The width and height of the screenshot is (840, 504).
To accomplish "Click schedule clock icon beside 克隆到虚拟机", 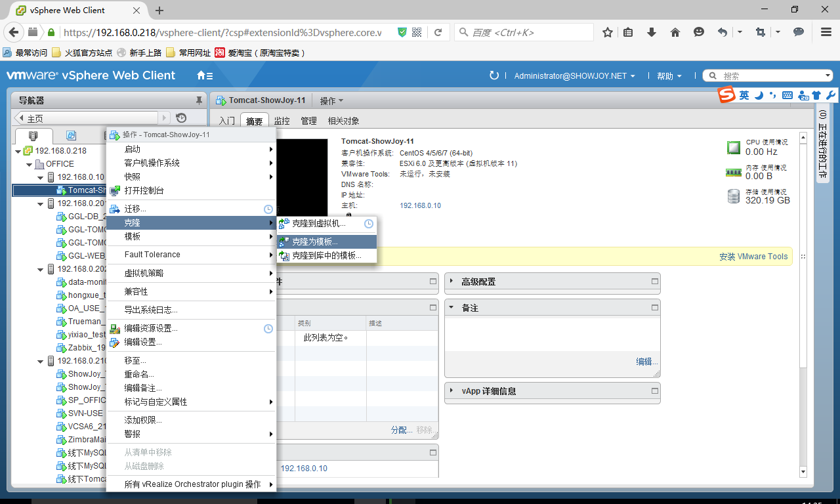I will click(369, 224).
